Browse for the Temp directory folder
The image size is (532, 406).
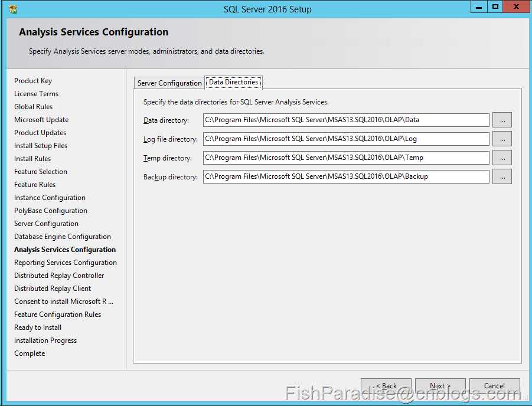tap(502, 158)
